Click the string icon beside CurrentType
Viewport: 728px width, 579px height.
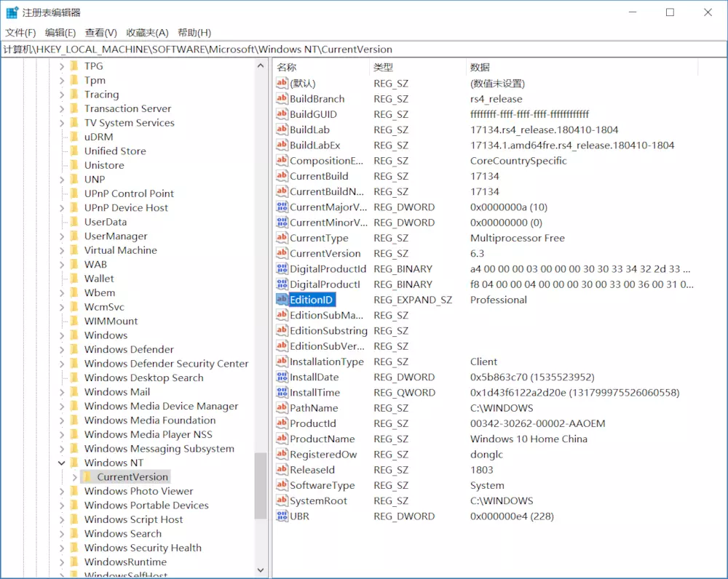click(x=282, y=238)
